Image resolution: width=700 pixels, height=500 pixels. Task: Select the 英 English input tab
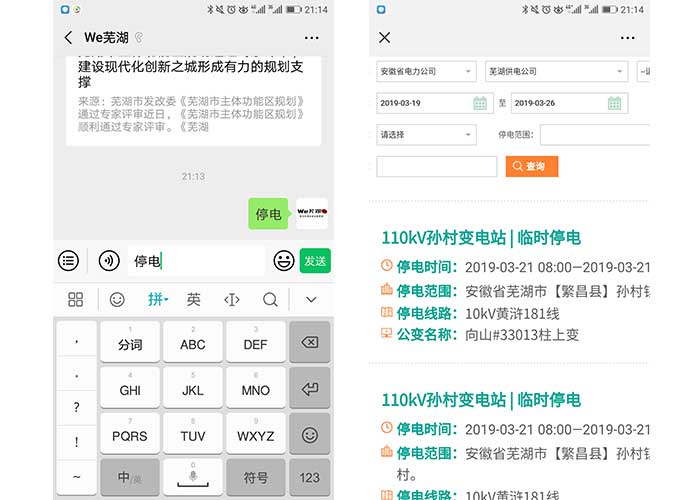pos(194,299)
